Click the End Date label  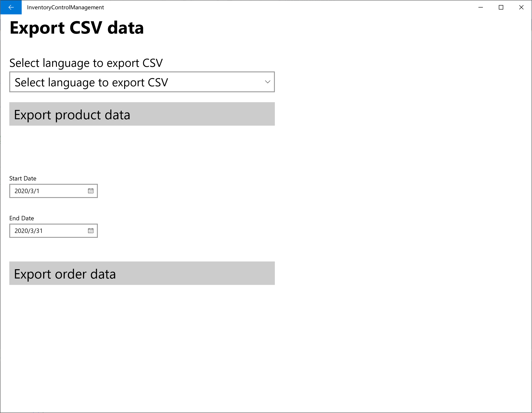pyautogui.click(x=21, y=218)
